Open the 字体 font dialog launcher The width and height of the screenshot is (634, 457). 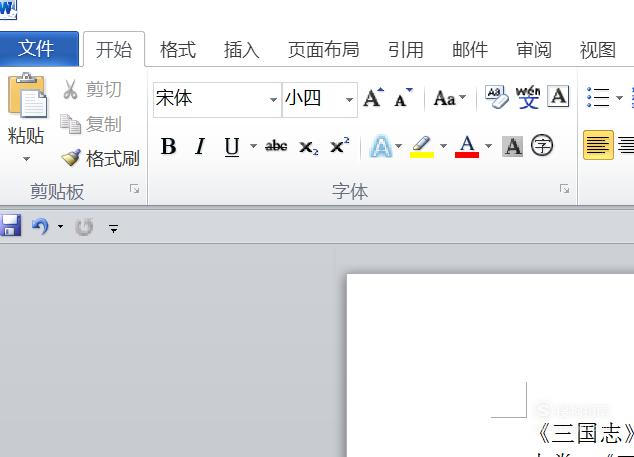coord(564,188)
